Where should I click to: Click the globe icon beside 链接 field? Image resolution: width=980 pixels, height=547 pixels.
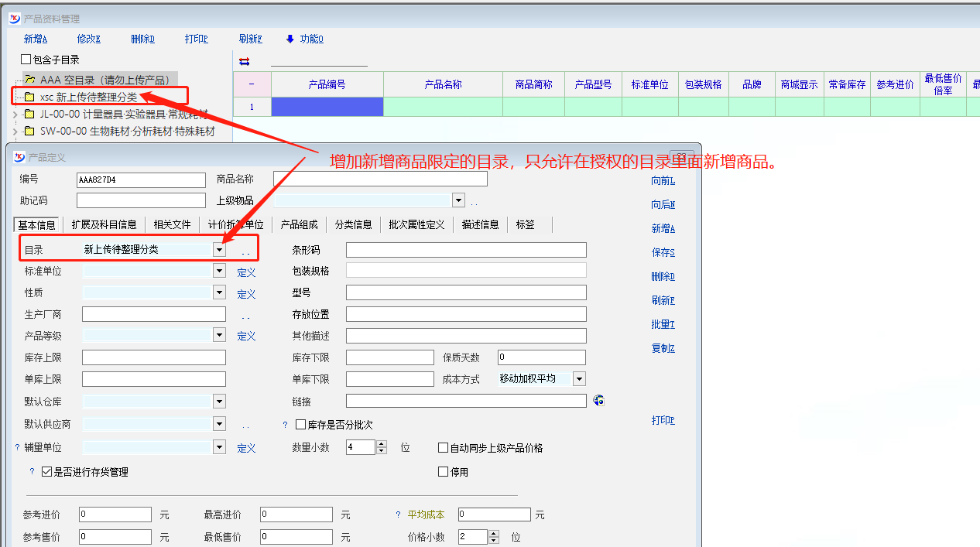tap(598, 401)
